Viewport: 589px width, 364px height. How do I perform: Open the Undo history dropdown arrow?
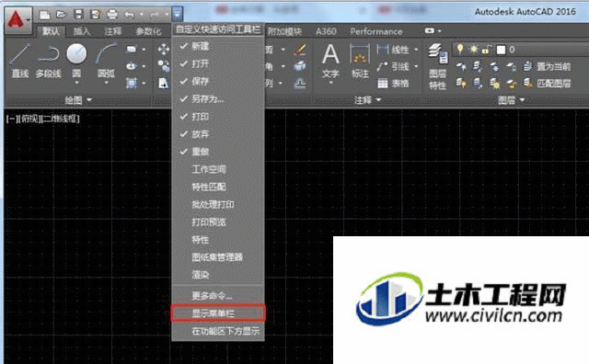pos(141,15)
